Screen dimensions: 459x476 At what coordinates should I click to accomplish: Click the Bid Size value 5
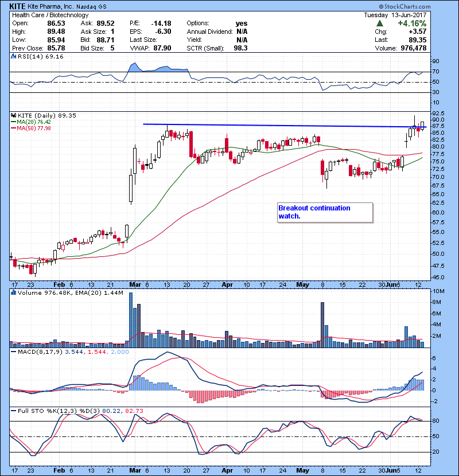pos(112,48)
